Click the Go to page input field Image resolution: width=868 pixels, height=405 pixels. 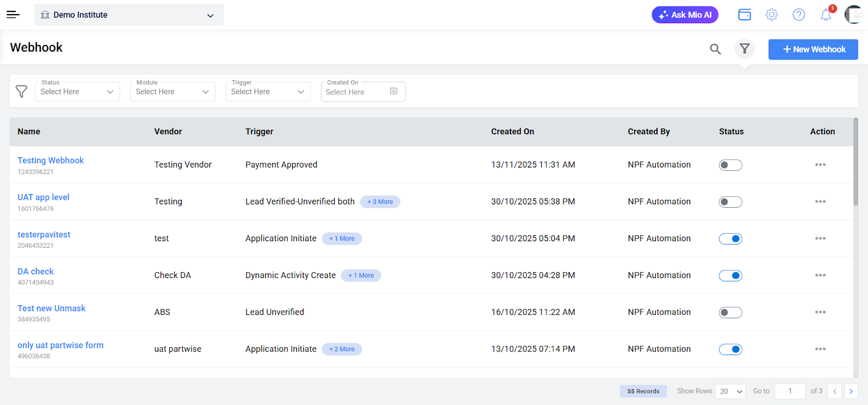pos(790,391)
